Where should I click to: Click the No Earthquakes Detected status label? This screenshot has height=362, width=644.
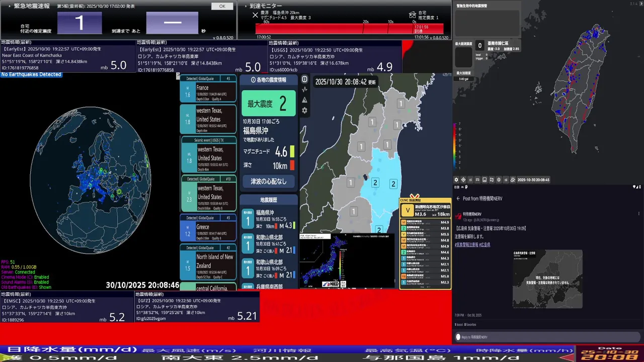tap(31, 74)
